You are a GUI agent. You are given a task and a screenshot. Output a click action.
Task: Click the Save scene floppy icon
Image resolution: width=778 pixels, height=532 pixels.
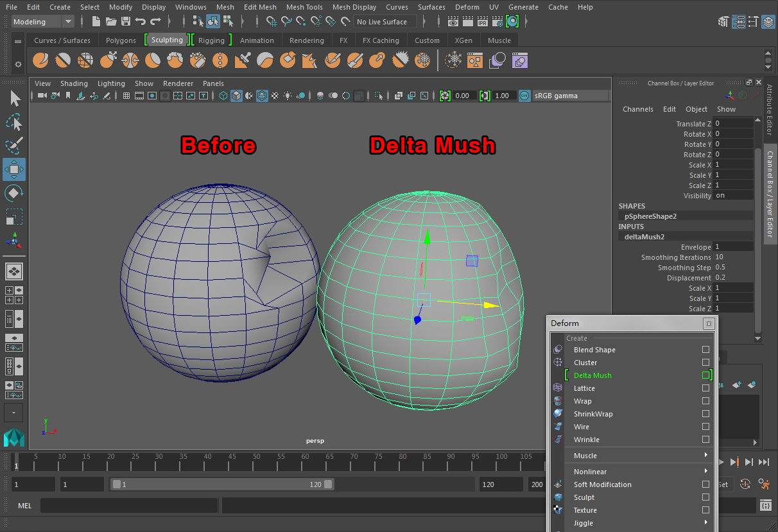[126, 22]
